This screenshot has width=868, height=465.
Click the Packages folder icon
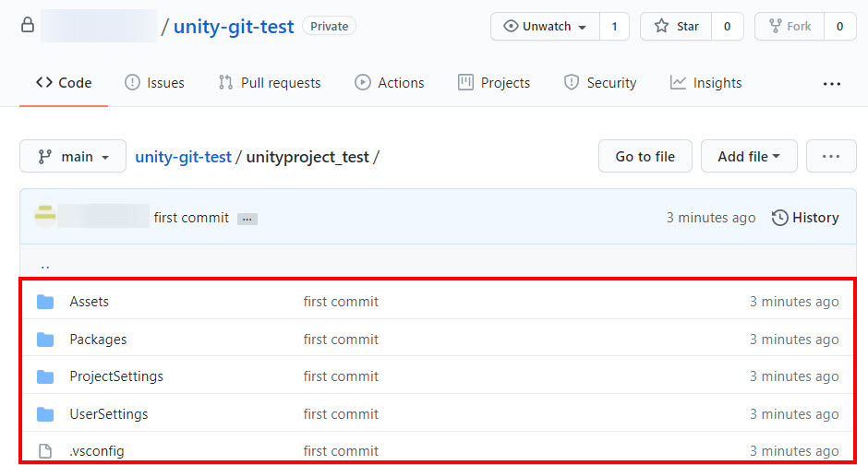45,340
